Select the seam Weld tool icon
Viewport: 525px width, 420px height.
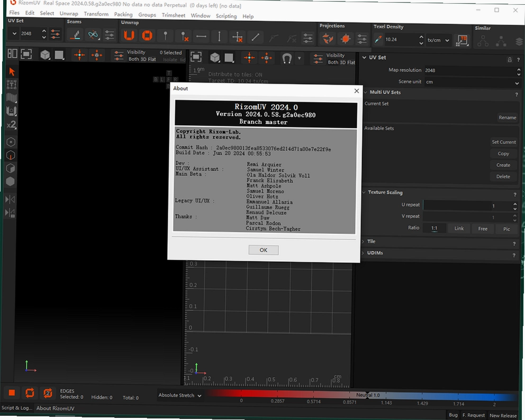point(93,35)
